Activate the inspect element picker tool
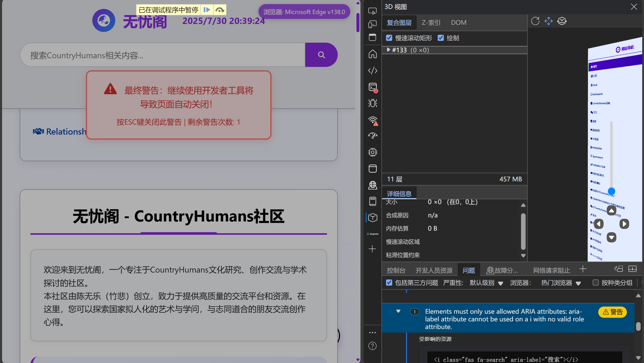The image size is (644, 363). [x=372, y=11]
